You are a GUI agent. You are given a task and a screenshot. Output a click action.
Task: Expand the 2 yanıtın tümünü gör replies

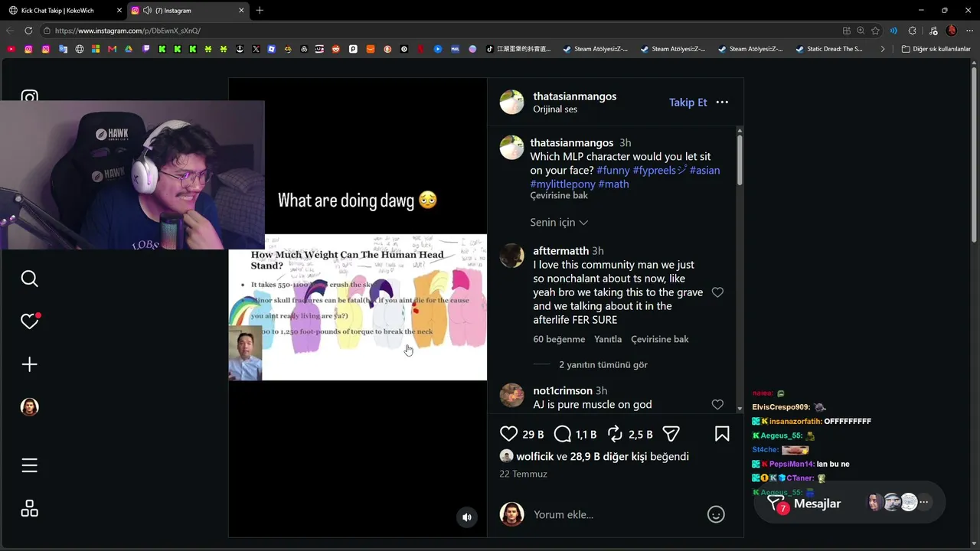603,365
